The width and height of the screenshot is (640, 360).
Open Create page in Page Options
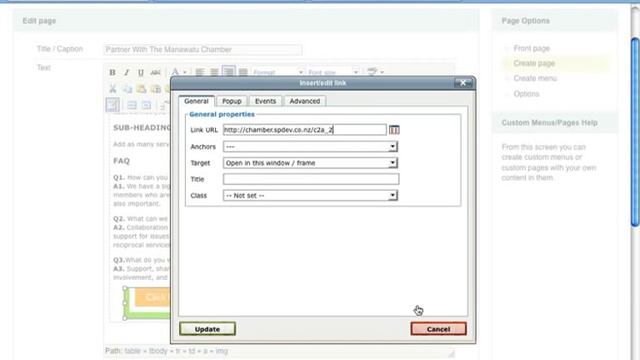pos(534,63)
